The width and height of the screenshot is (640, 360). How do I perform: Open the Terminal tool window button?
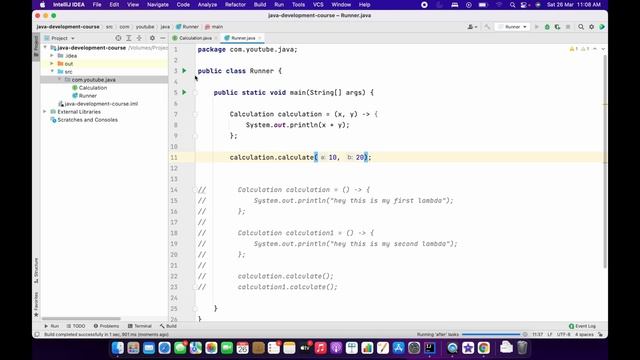point(140,326)
